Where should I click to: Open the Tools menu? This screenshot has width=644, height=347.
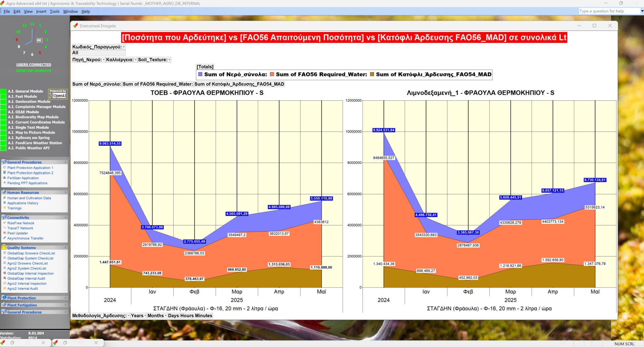coord(55,11)
